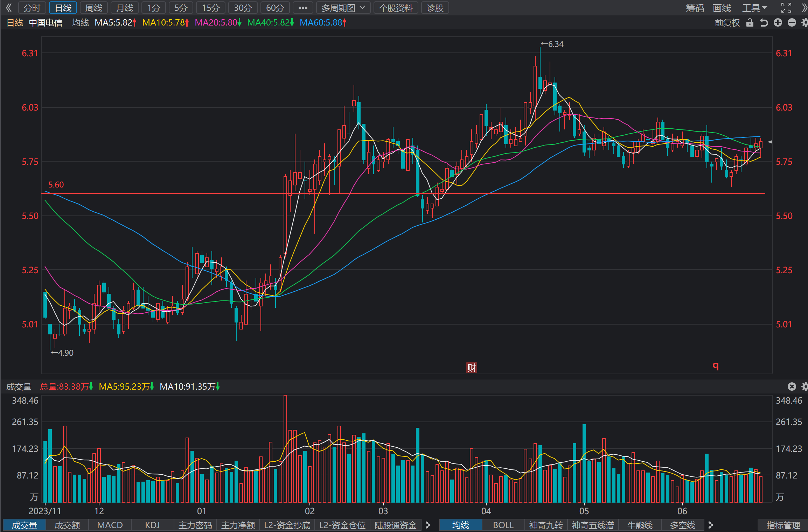Select L2-资金抄底 indicator tab
Screen dimensions: 808x532
click(287, 525)
